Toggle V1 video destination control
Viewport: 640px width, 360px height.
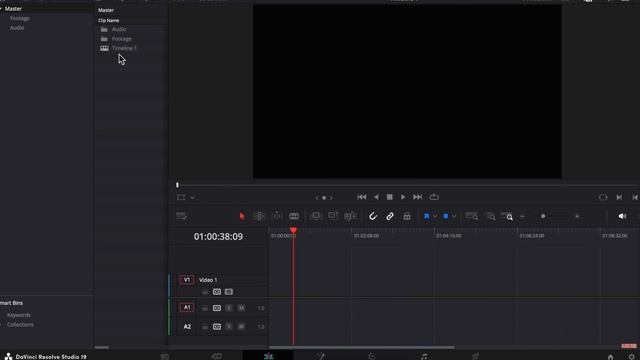(187, 280)
